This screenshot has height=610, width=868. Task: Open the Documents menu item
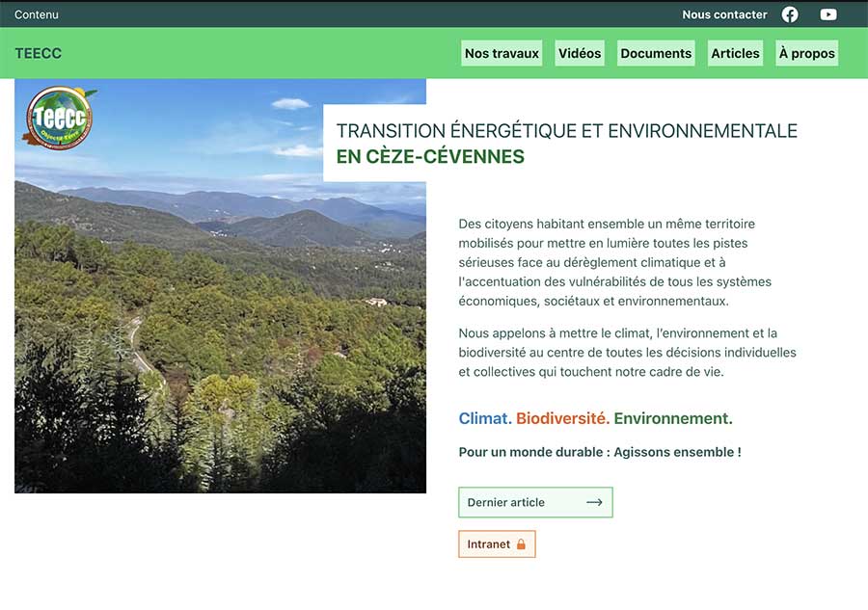point(656,53)
